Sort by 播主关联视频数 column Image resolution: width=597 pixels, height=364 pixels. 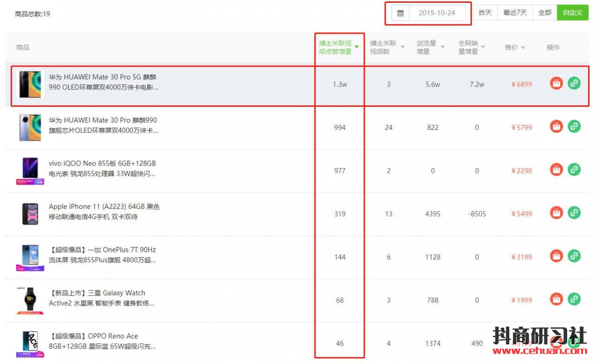click(387, 48)
